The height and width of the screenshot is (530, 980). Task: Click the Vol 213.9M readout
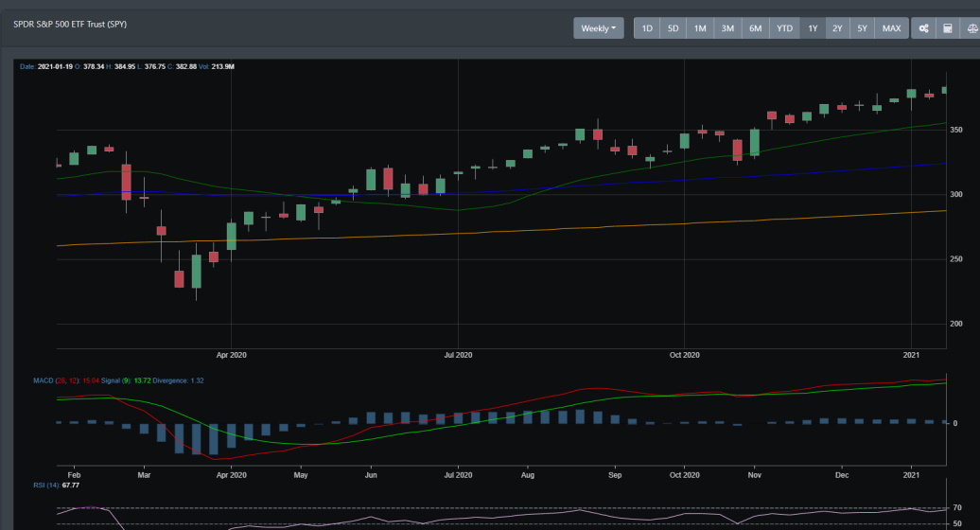click(217, 66)
